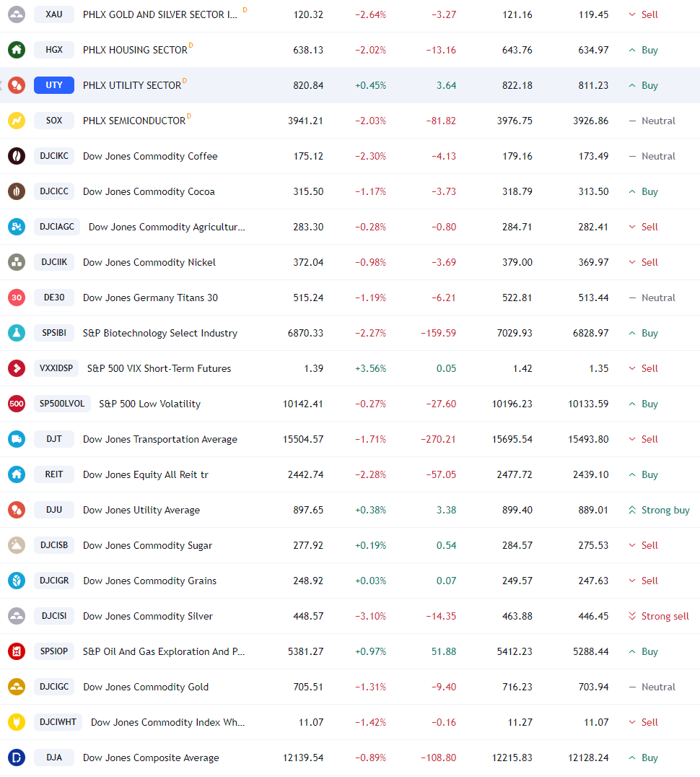
Task: Select the SP500LVOL ticker badge
Action: pos(62,404)
